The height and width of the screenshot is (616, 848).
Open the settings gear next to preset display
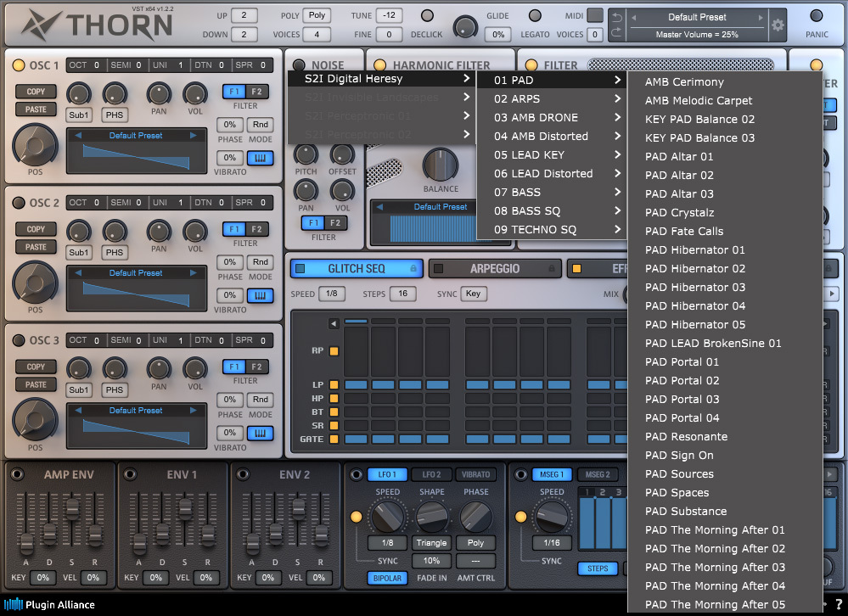click(778, 25)
